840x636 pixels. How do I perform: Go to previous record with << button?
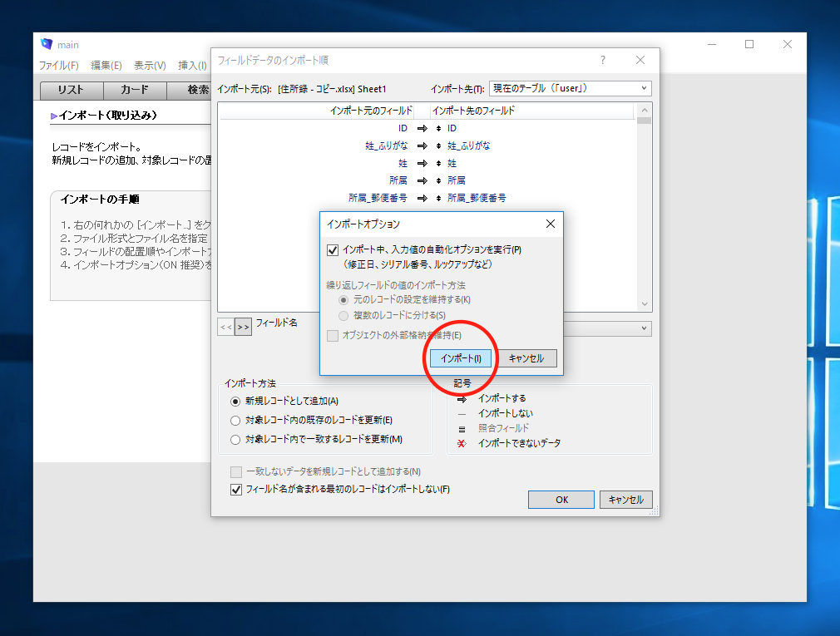225,328
